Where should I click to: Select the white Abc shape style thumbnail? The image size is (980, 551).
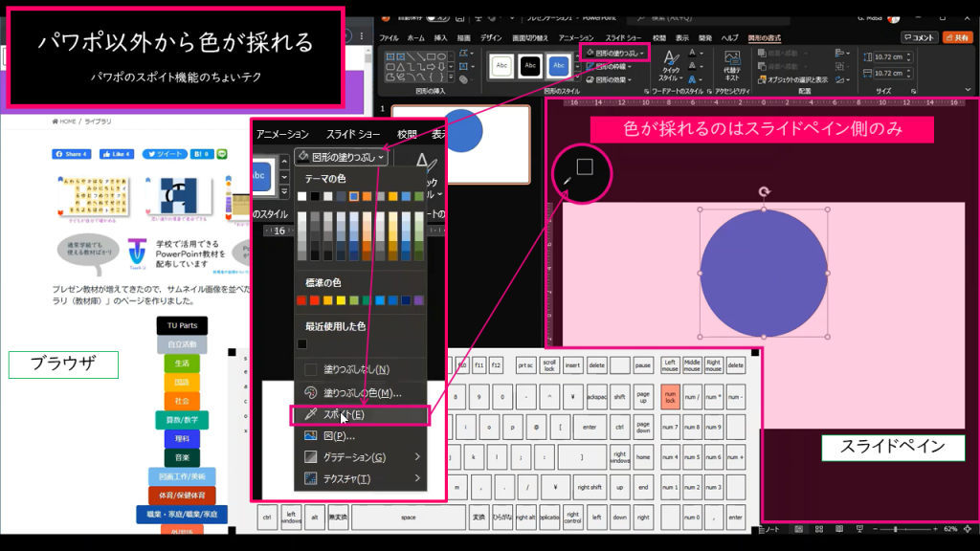pyautogui.click(x=501, y=66)
